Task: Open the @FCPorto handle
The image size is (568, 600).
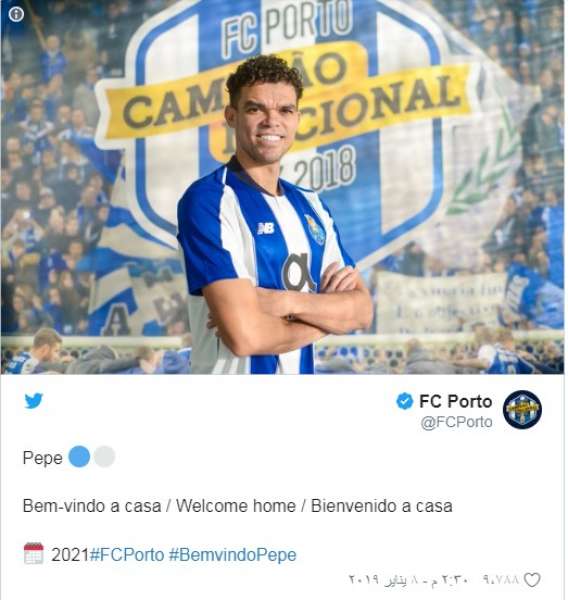Action: click(456, 422)
